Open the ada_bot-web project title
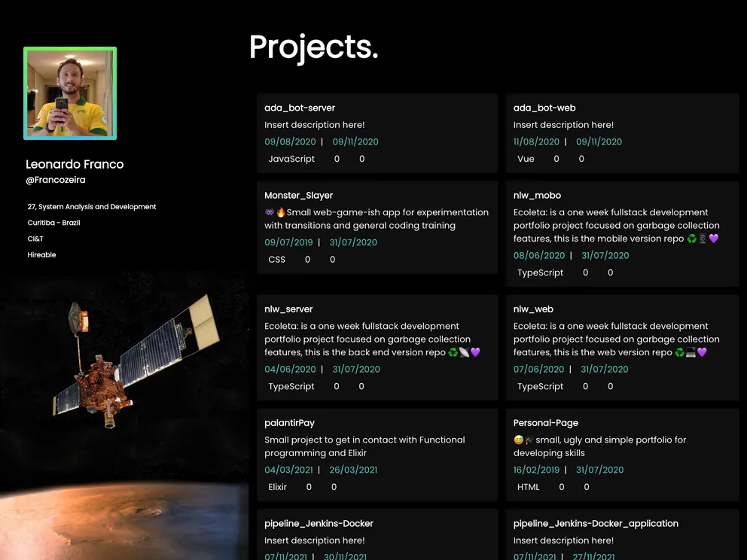 click(x=544, y=108)
